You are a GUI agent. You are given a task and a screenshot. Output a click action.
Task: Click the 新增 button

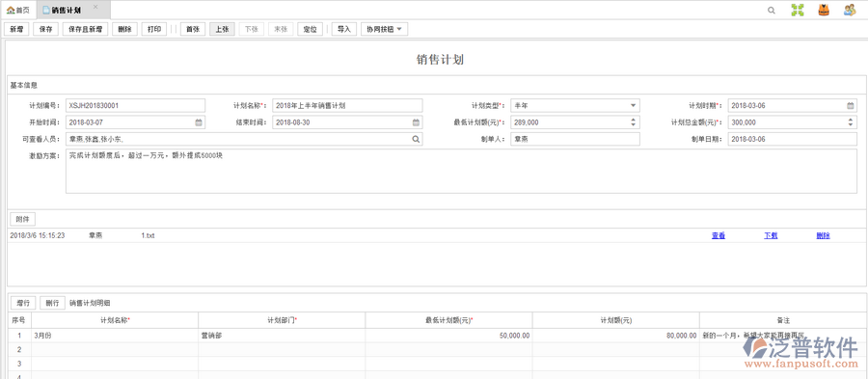16,29
